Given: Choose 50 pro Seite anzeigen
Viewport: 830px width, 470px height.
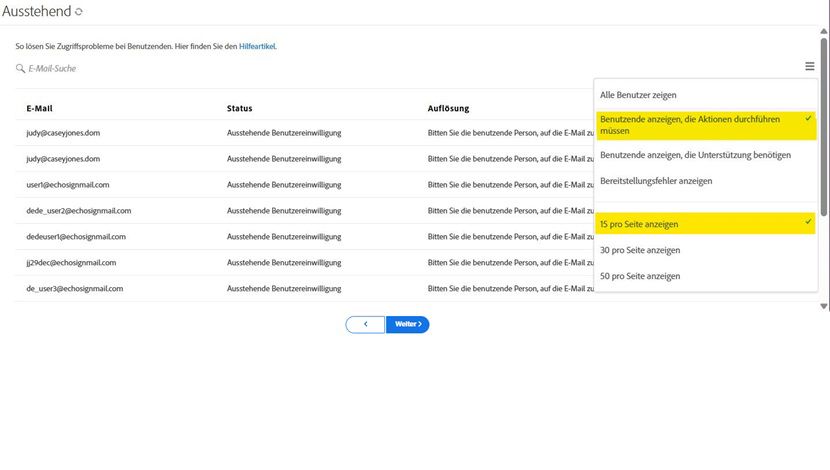Looking at the screenshot, I should pos(640,276).
